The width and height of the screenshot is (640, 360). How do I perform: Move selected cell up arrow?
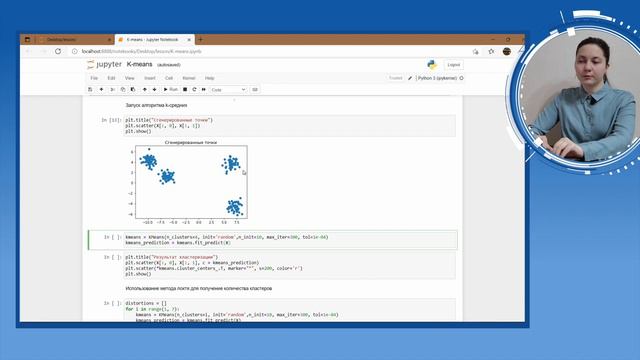pyautogui.click(x=144, y=89)
